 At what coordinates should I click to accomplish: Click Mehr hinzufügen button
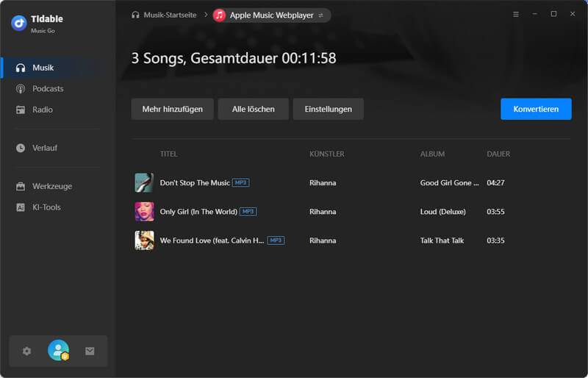click(173, 109)
